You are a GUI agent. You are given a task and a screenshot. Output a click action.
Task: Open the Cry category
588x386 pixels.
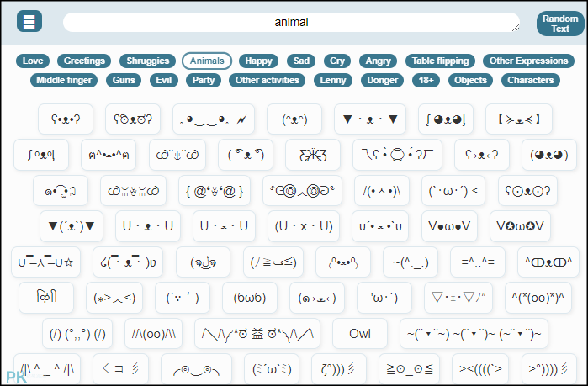click(x=337, y=61)
